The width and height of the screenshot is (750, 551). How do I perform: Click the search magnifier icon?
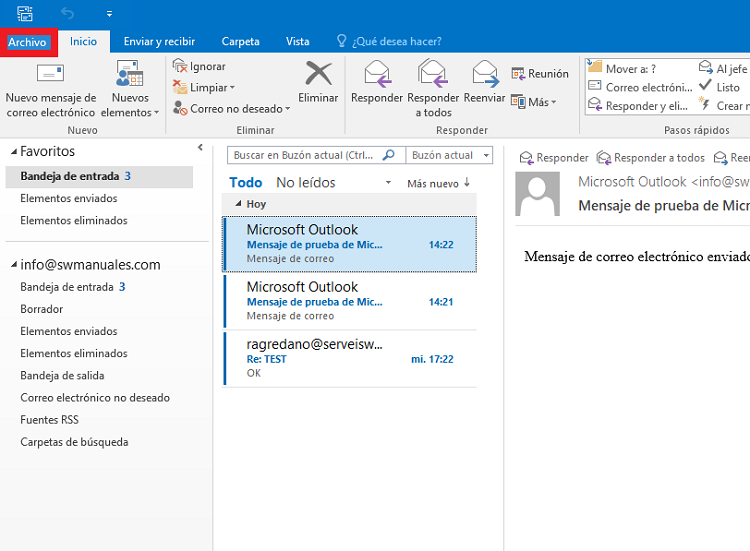(x=389, y=155)
